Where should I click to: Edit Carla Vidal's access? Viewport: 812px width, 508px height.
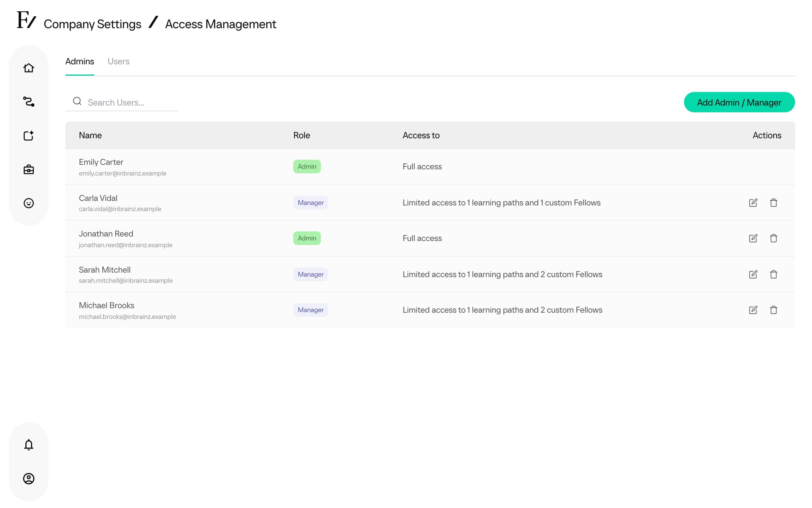pos(753,203)
